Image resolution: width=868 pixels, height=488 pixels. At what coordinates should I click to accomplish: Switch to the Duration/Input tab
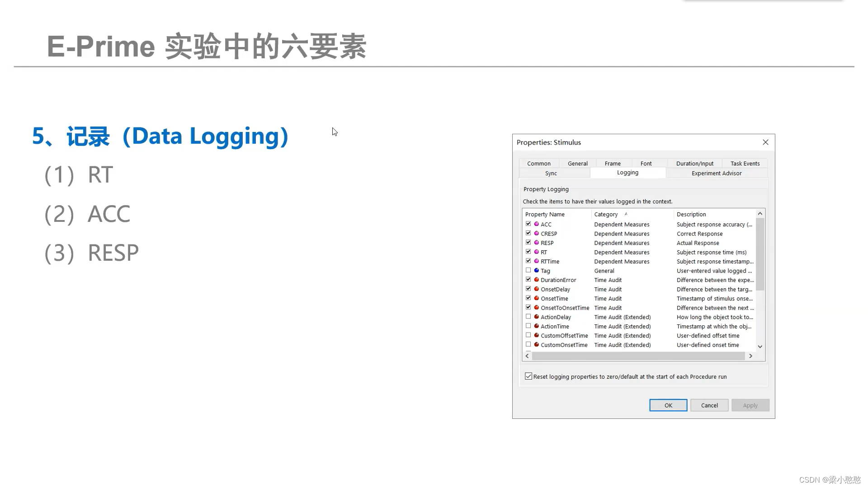(x=694, y=164)
